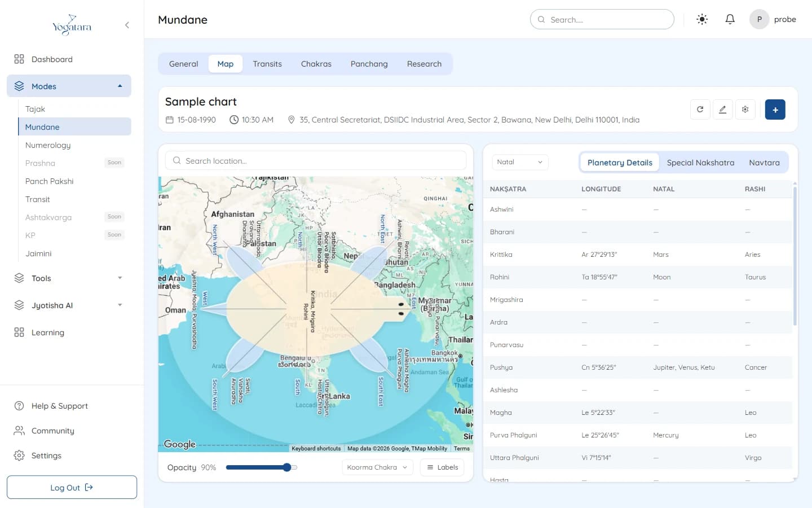
Task: Expand the Jyotisha AI menu arrow
Action: (120, 305)
